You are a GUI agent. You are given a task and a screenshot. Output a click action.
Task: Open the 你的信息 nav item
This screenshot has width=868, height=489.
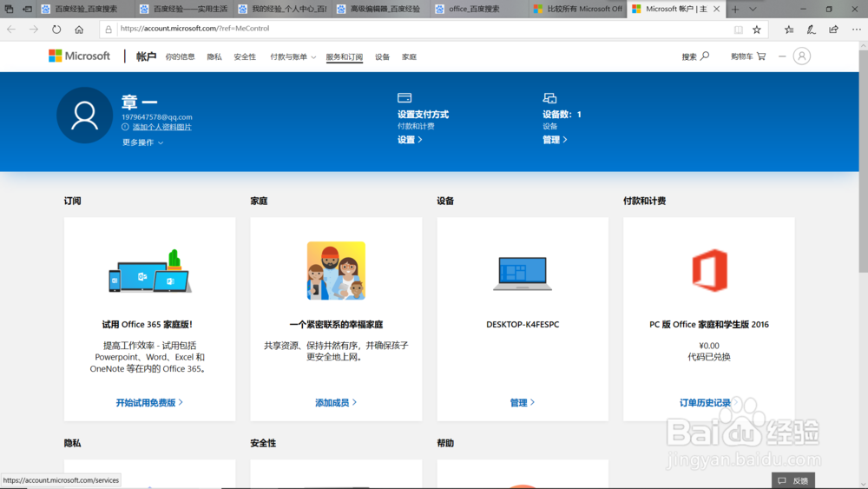pyautogui.click(x=180, y=57)
